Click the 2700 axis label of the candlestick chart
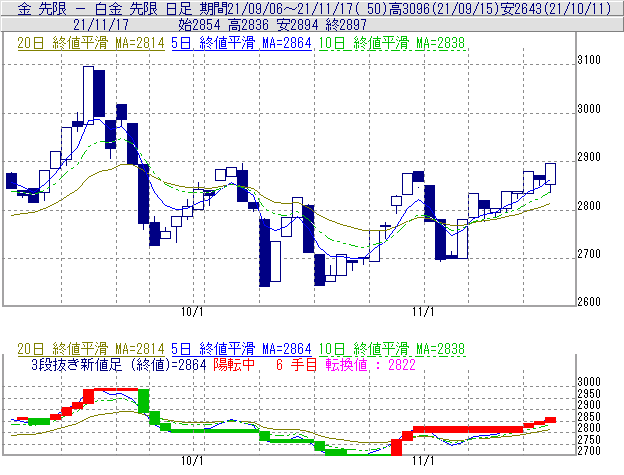Image resolution: width=624 pixels, height=475 pixels. tap(589, 254)
